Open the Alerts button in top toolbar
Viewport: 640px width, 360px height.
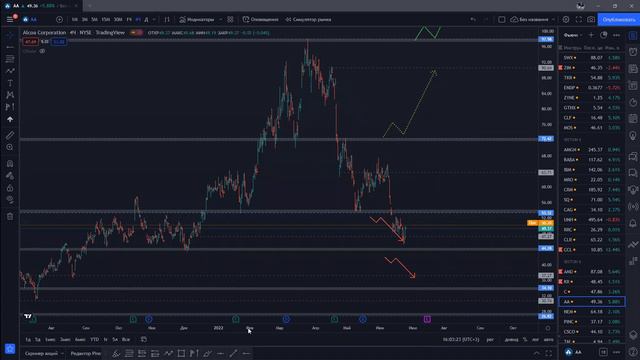click(260, 19)
